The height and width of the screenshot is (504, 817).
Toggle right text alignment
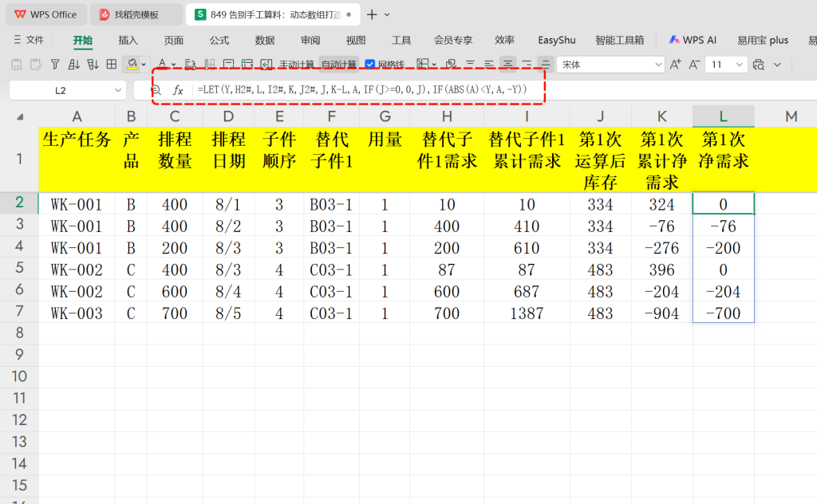pos(527,65)
